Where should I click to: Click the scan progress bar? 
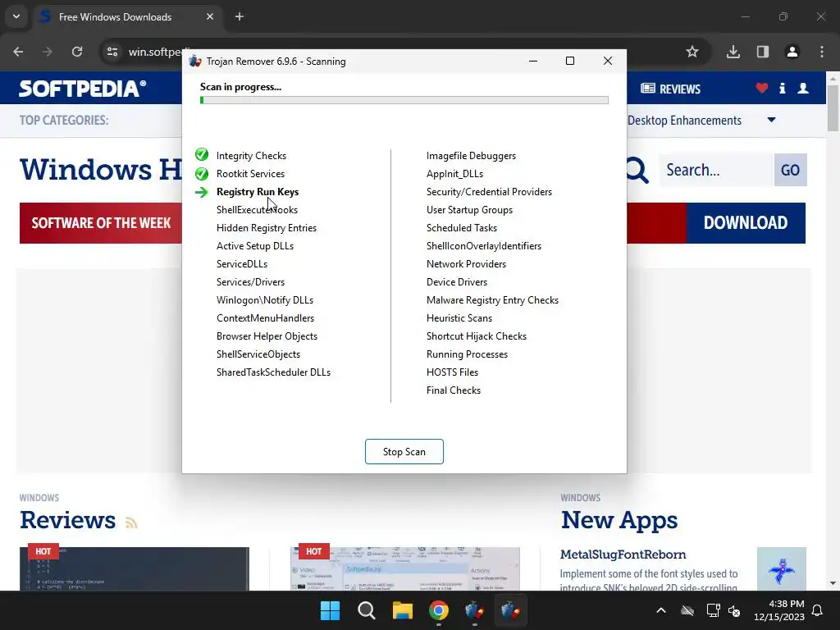tap(404, 100)
